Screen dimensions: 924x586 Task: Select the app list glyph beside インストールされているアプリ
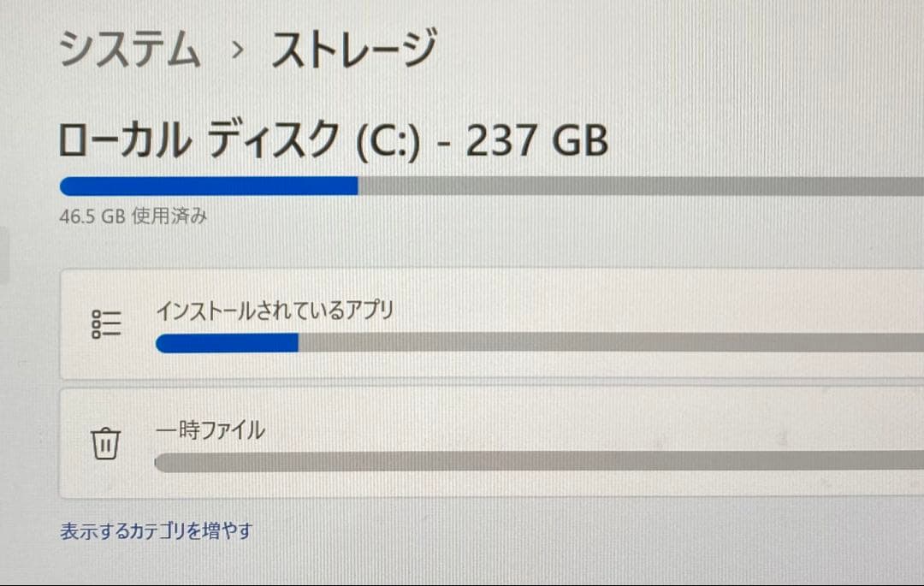pos(104,324)
